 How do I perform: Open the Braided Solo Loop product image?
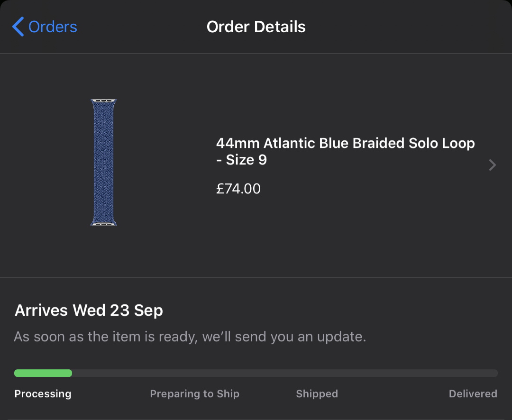pos(103,162)
